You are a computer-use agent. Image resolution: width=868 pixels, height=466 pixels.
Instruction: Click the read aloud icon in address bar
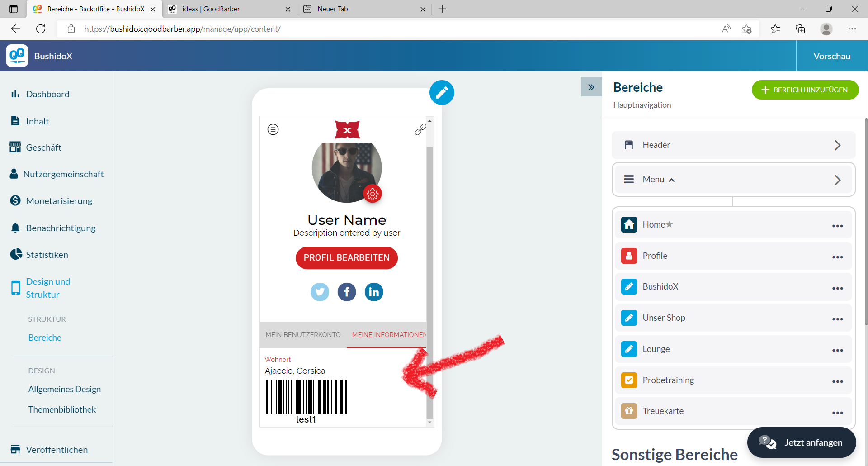click(726, 29)
